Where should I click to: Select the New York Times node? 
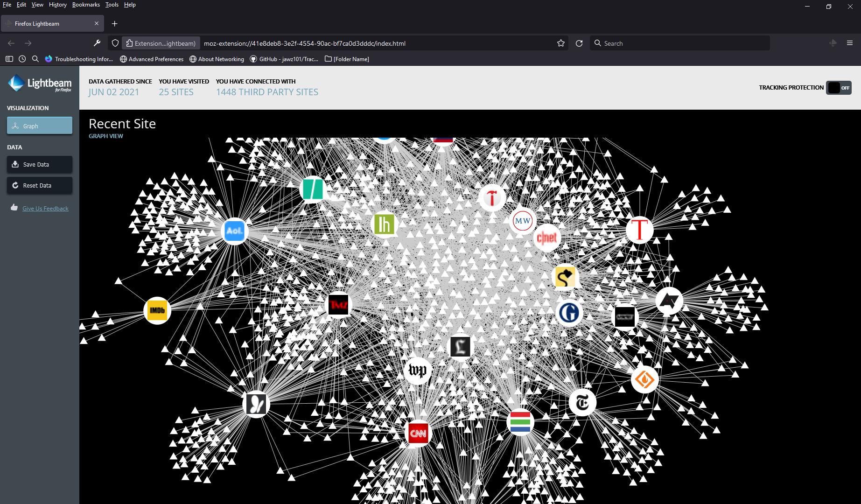click(x=582, y=402)
